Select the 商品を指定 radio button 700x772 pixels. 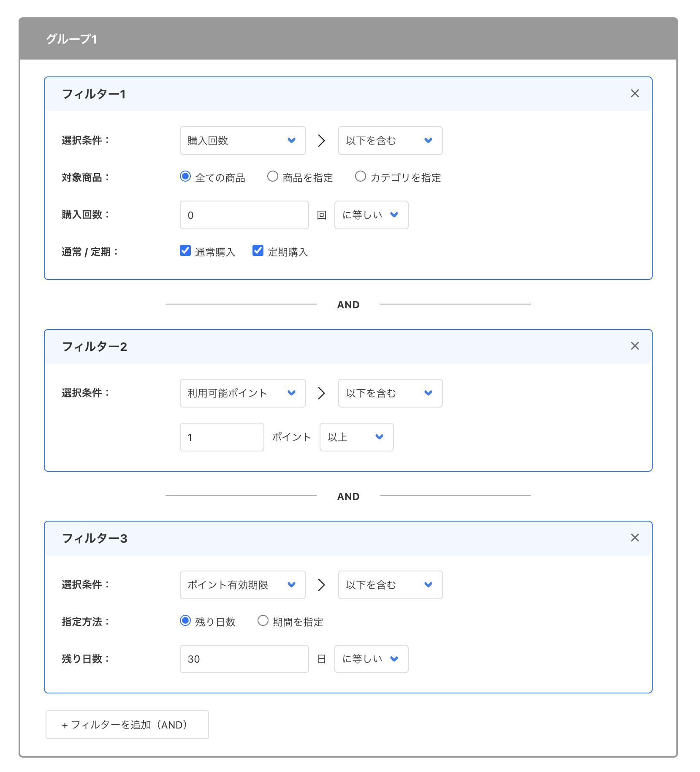[272, 177]
